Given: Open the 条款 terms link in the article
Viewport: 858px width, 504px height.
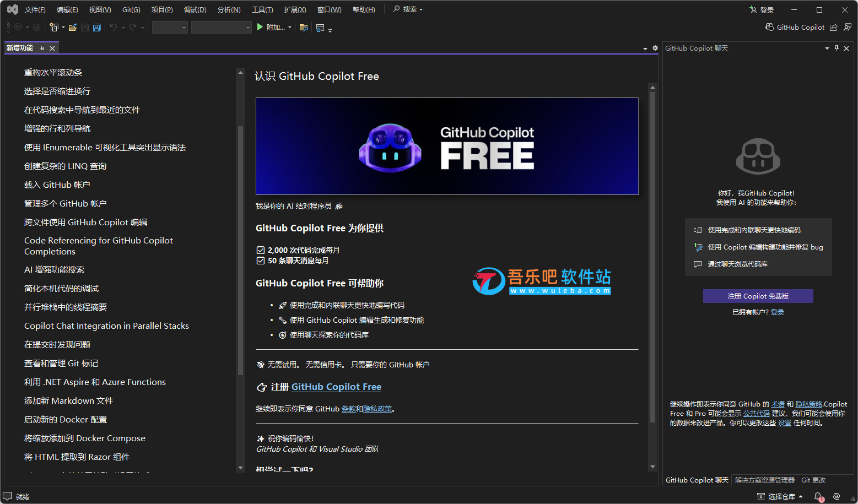Looking at the screenshot, I should tap(348, 409).
